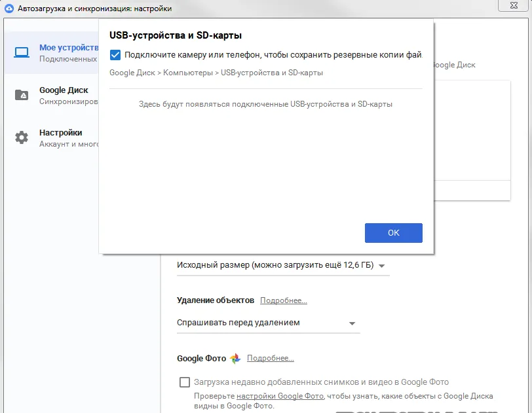This screenshot has height=413, width=532.
Task: Click the gear icon for Настройки
Action: coord(22,137)
